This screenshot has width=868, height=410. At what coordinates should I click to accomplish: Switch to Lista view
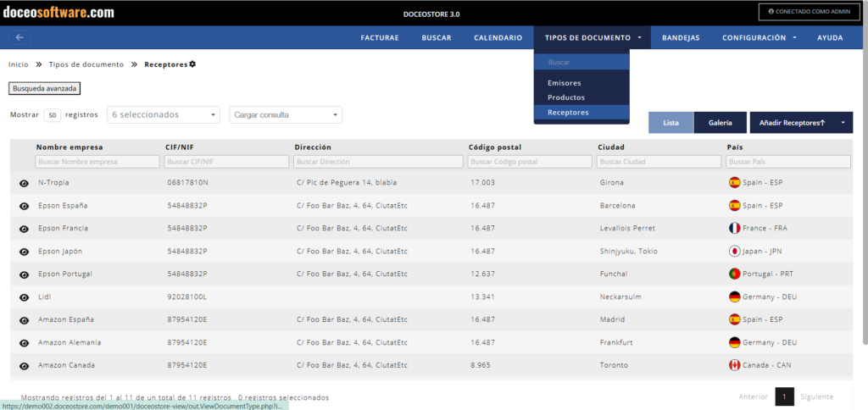pos(671,123)
